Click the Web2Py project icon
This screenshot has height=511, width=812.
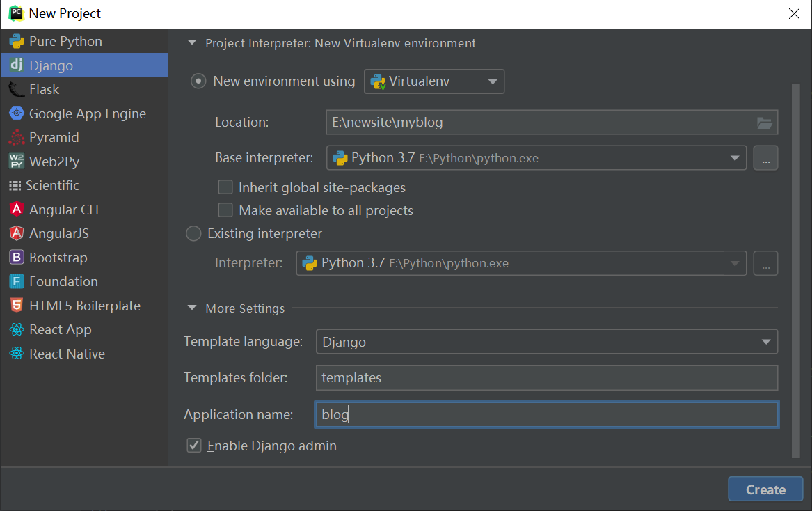17,162
